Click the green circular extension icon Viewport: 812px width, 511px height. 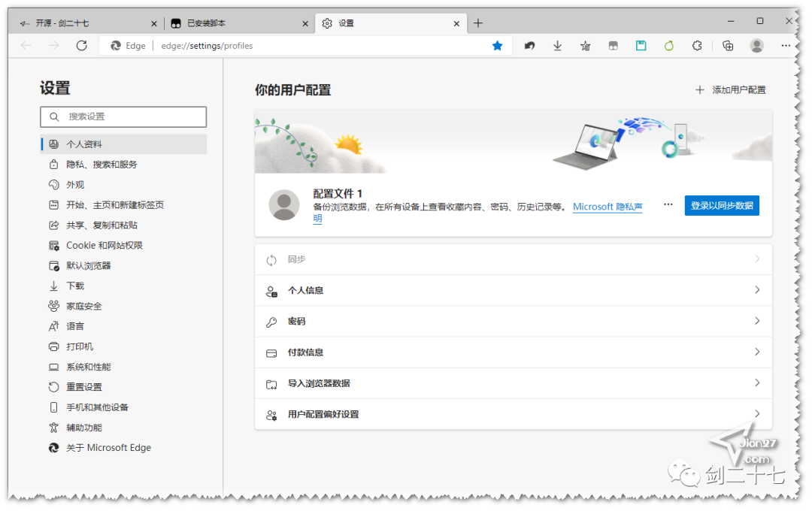click(x=669, y=46)
